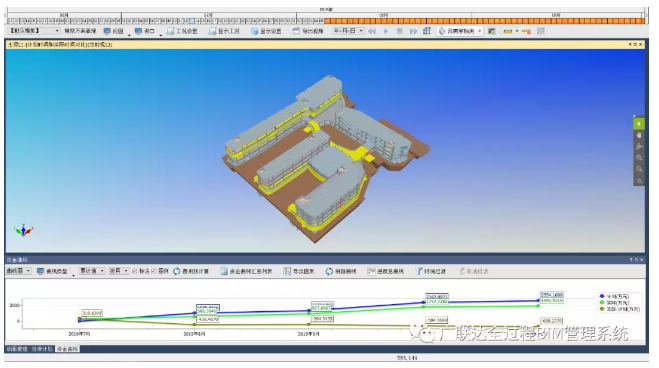Viewport: 659px width, 368px height.
Task: Open 工况设置 settings in top toolbar
Action: pyautogui.click(x=182, y=31)
